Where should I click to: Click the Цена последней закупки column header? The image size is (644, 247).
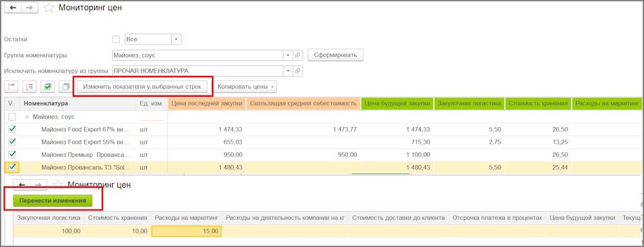(207, 104)
